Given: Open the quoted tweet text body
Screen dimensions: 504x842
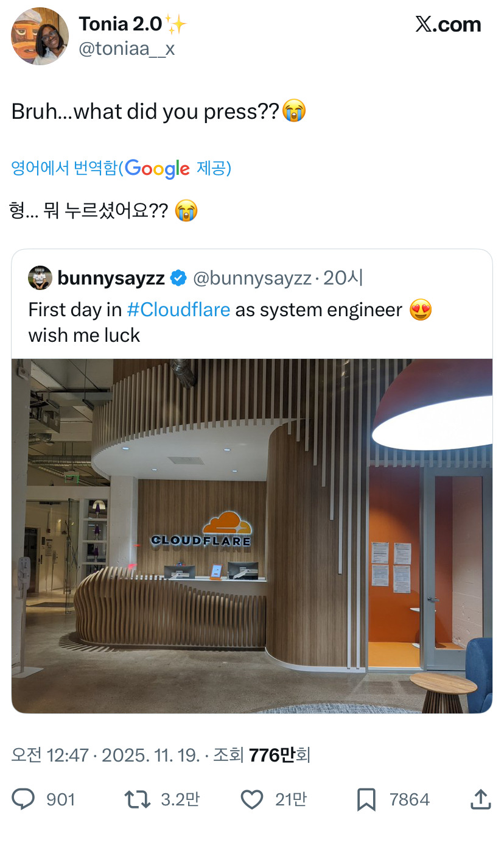Looking at the screenshot, I should point(230,322).
